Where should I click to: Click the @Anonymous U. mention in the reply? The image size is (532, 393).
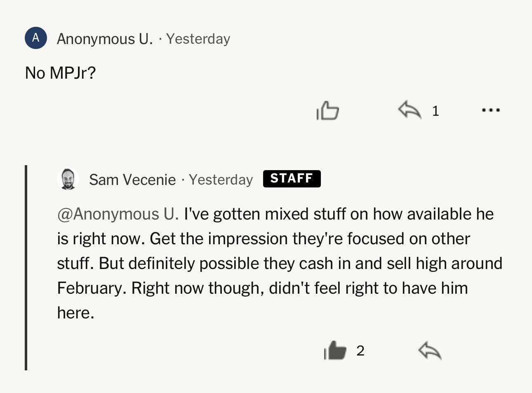point(118,213)
